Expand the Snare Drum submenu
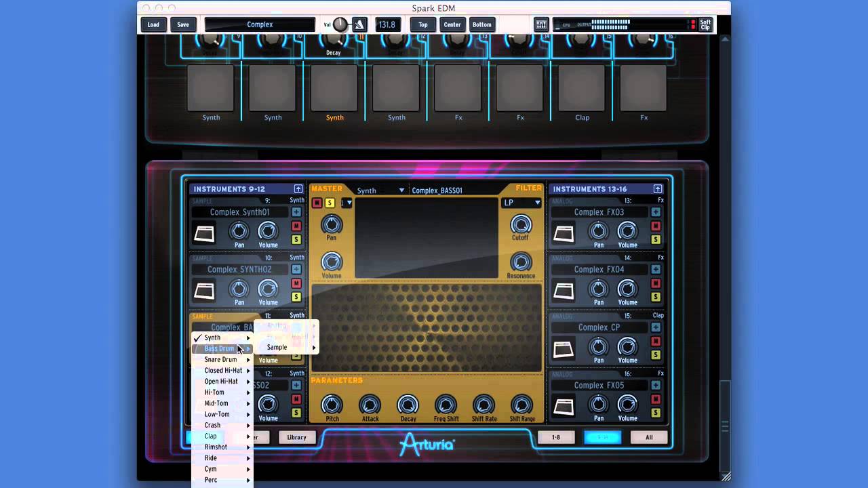Image resolution: width=868 pixels, height=488 pixels. [x=222, y=359]
